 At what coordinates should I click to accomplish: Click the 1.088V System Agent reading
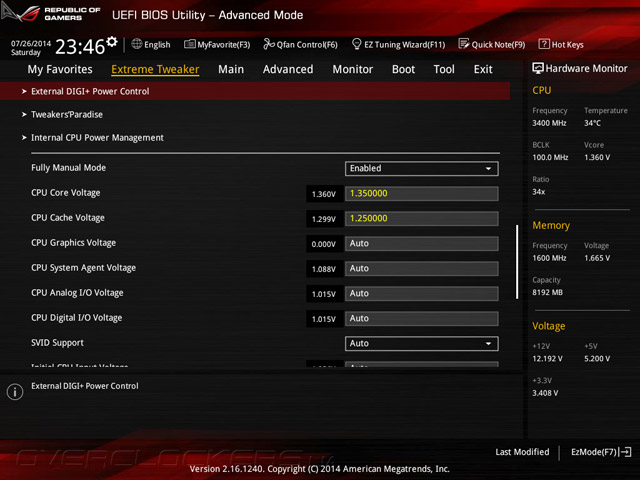pyautogui.click(x=324, y=269)
